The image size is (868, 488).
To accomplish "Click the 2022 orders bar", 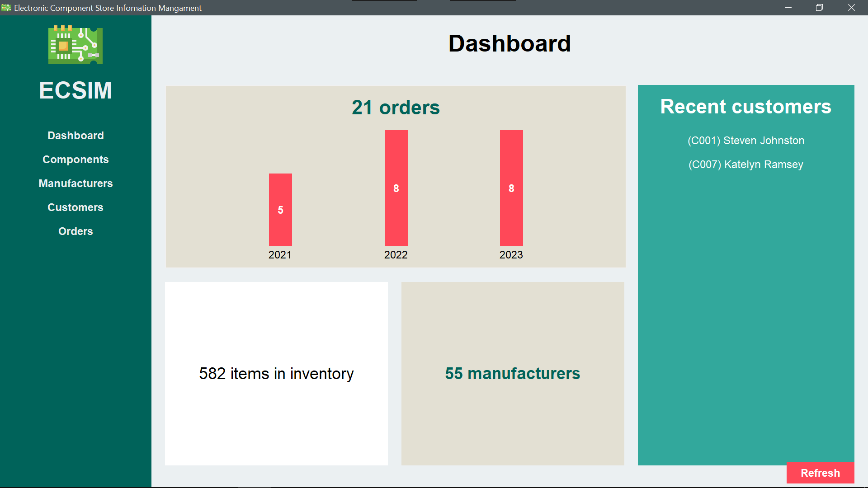I will click(x=396, y=188).
